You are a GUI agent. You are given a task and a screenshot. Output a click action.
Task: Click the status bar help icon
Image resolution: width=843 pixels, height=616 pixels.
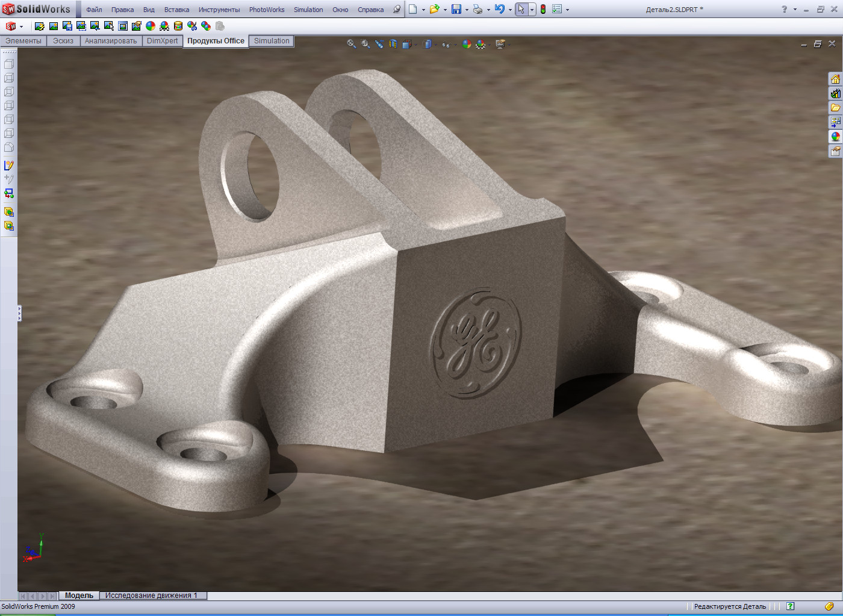click(x=791, y=606)
